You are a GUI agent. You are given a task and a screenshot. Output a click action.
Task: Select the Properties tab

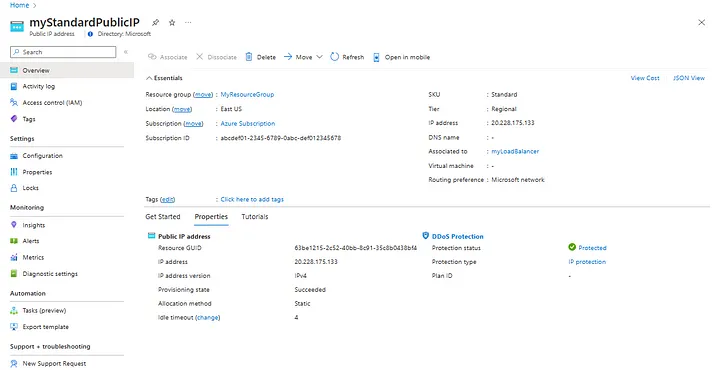[x=211, y=217]
